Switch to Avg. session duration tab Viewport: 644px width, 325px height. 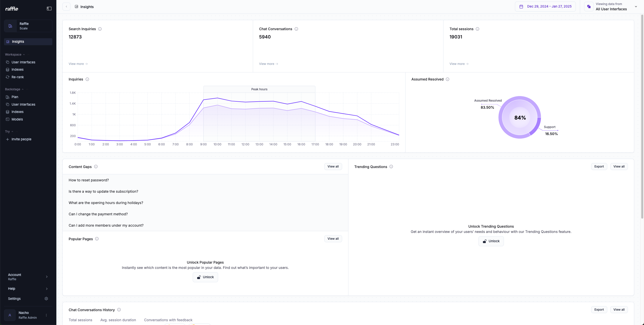point(118,320)
